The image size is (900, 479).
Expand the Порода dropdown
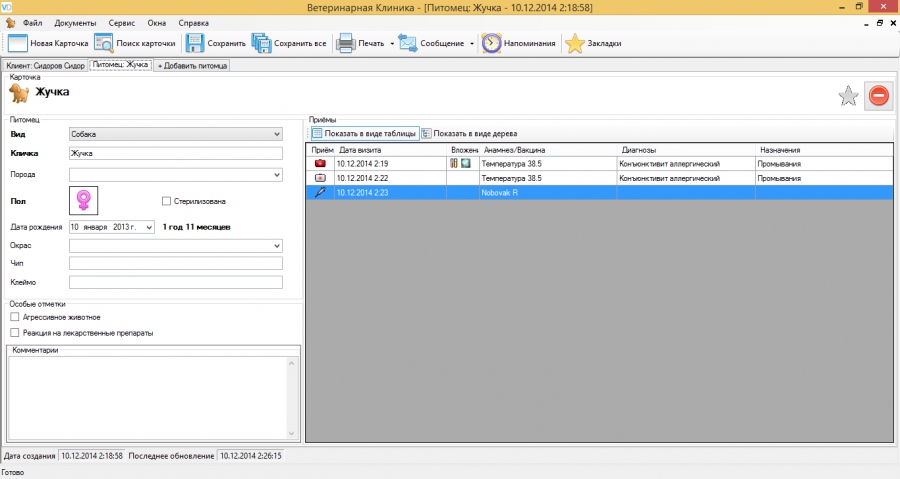[x=277, y=174]
